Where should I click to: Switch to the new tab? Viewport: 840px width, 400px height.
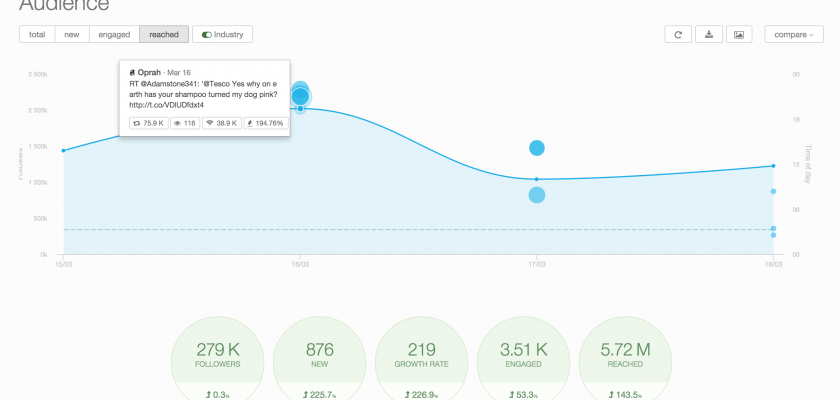[x=72, y=35]
